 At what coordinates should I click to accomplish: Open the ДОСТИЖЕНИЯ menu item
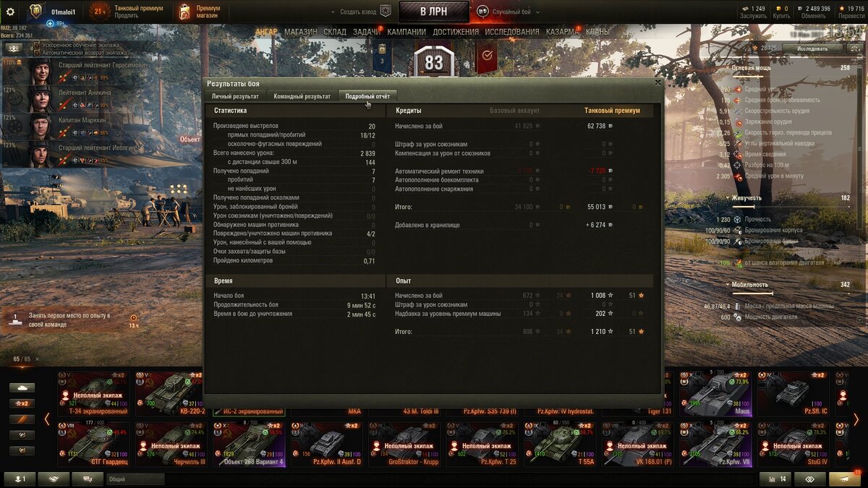[456, 32]
